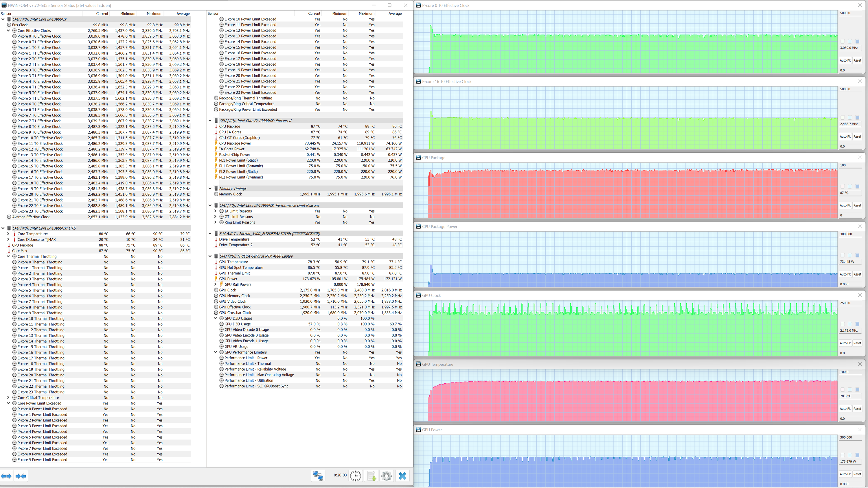Click the log file add icon
Image resolution: width=868 pixels, height=488 pixels.
point(371,476)
